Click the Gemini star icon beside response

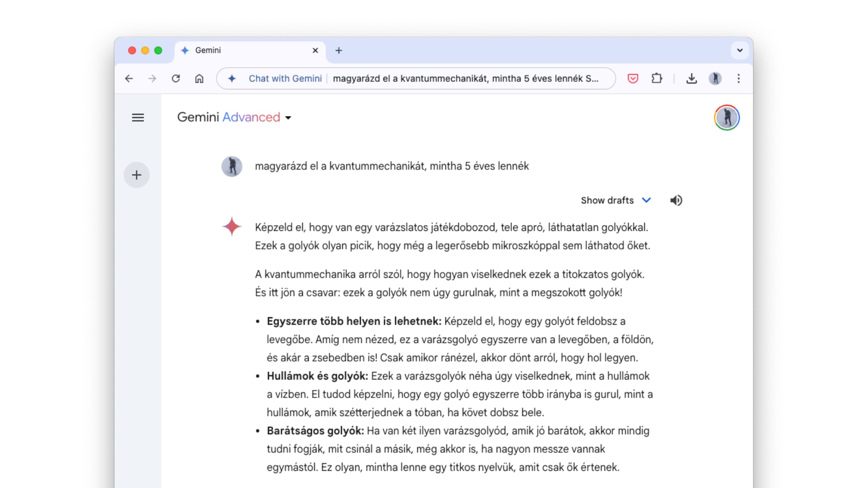[x=232, y=226]
